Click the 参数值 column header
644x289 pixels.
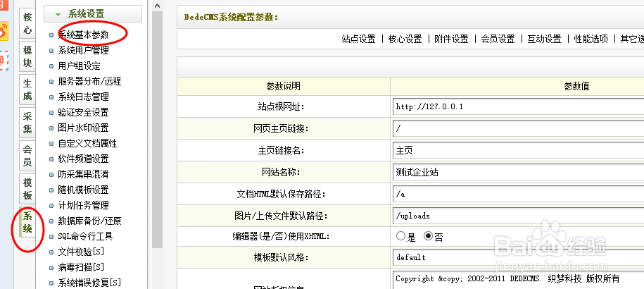(x=576, y=86)
